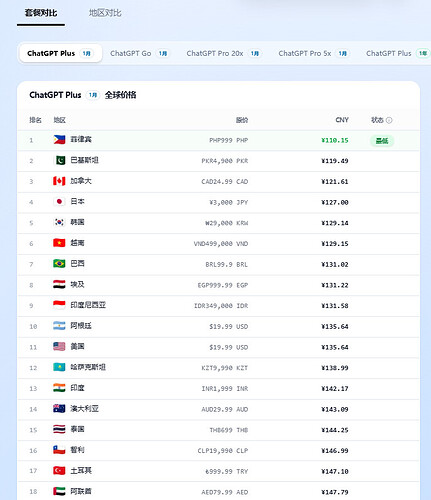Image resolution: width=431 pixels, height=500 pixels.
Task: Click the price KZT9,990 KZT
Action: 225,368
